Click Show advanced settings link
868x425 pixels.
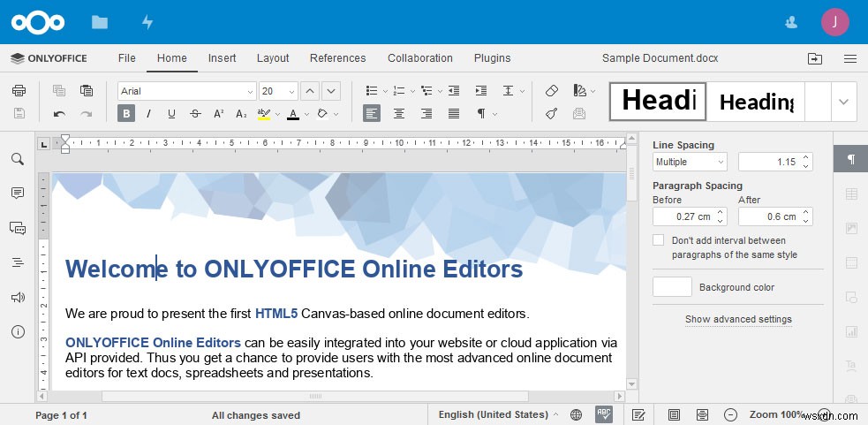[x=738, y=319]
